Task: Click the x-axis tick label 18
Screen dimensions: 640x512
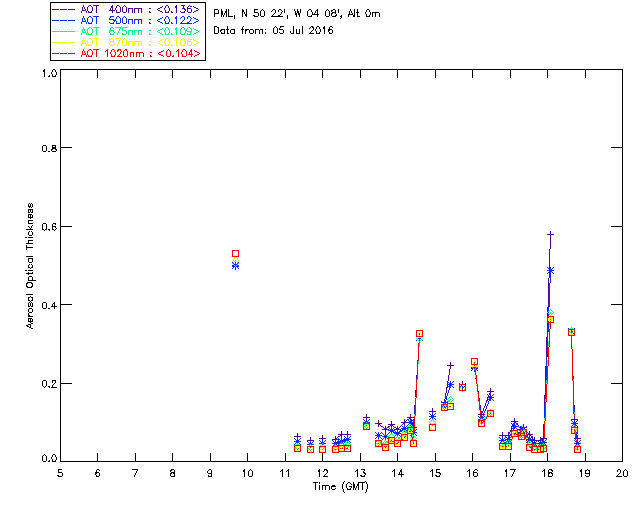Action: (547, 473)
